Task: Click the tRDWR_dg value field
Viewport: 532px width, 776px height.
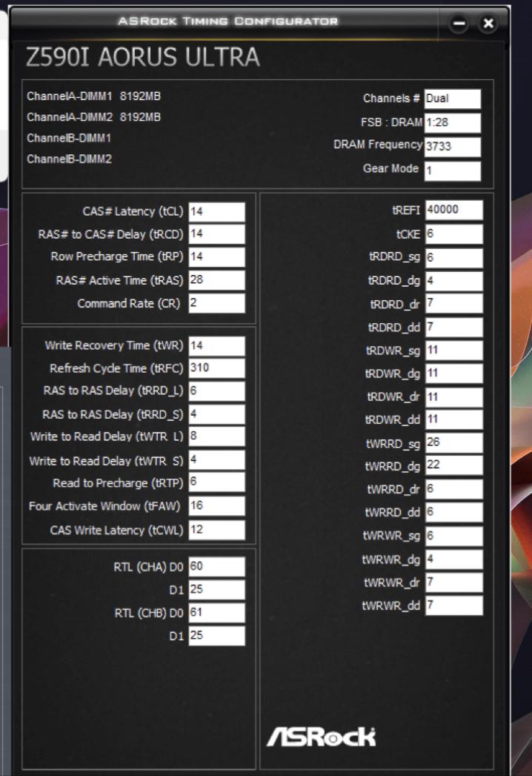Action: (x=454, y=373)
